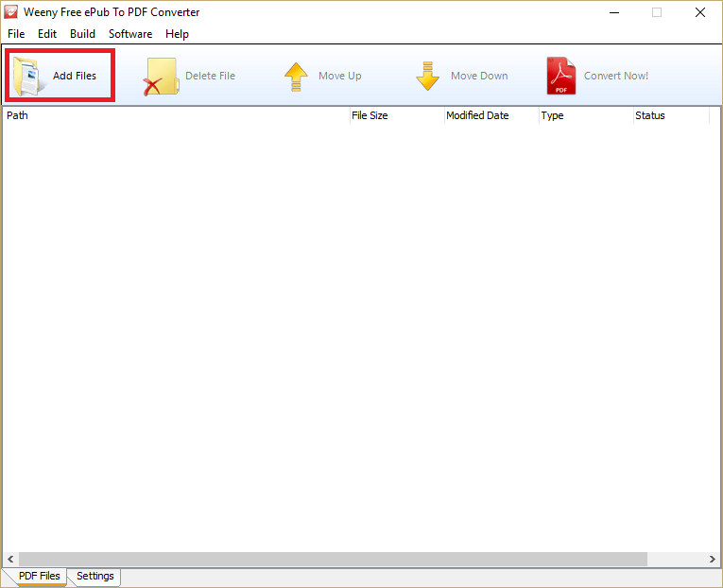The width and height of the screenshot is (723, 588).
Task: Click the Add Files folder icon
Action: (29, 76)
